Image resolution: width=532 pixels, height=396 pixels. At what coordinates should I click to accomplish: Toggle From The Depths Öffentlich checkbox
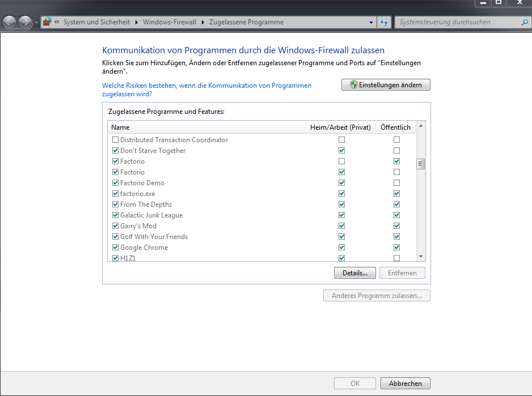(396, 205)
